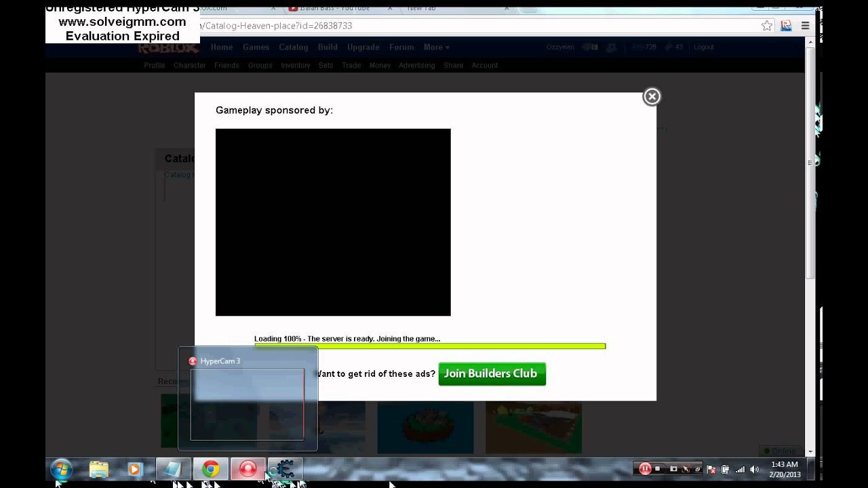Click the loading progress bar
Screen dimensions: 868x488
pos(430,346)
